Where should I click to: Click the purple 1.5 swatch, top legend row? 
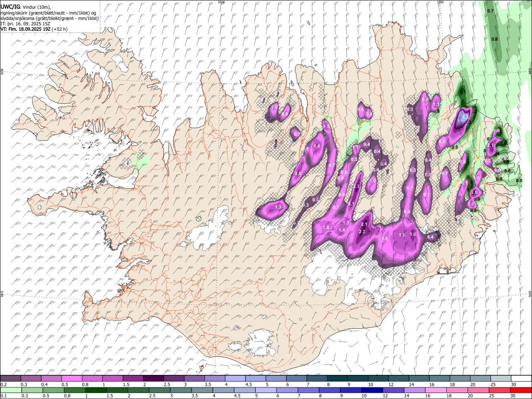133,379
